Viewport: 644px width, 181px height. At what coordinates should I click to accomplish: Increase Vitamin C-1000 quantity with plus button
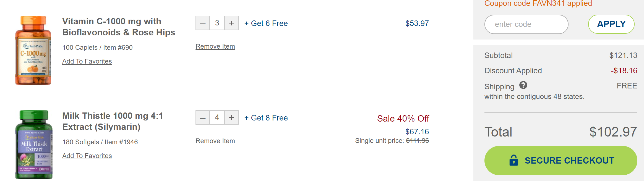231,23
